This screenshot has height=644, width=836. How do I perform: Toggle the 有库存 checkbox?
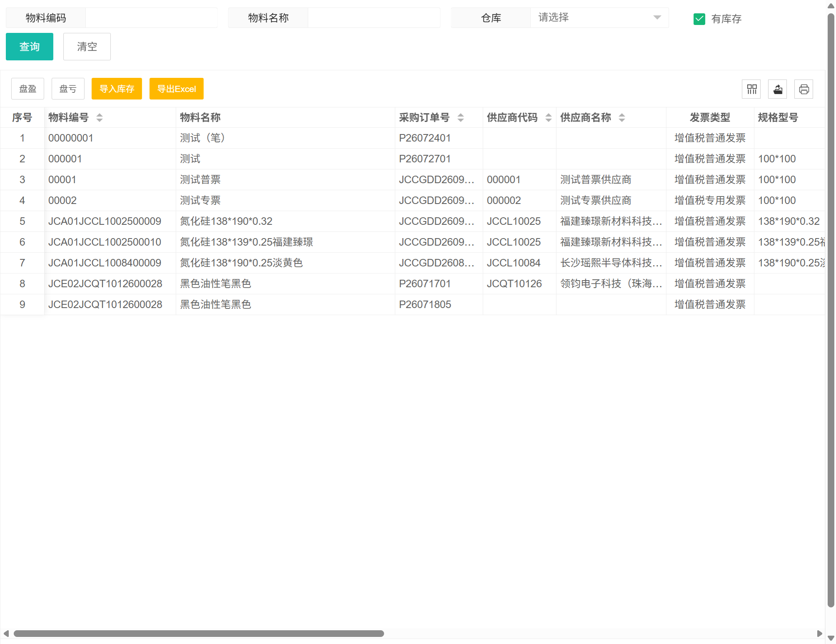[699, 19]
